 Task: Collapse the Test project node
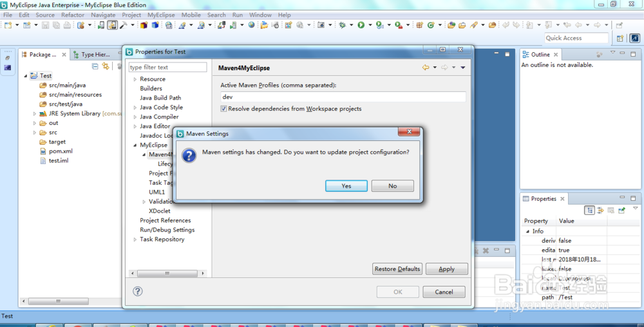pos(26,76)
